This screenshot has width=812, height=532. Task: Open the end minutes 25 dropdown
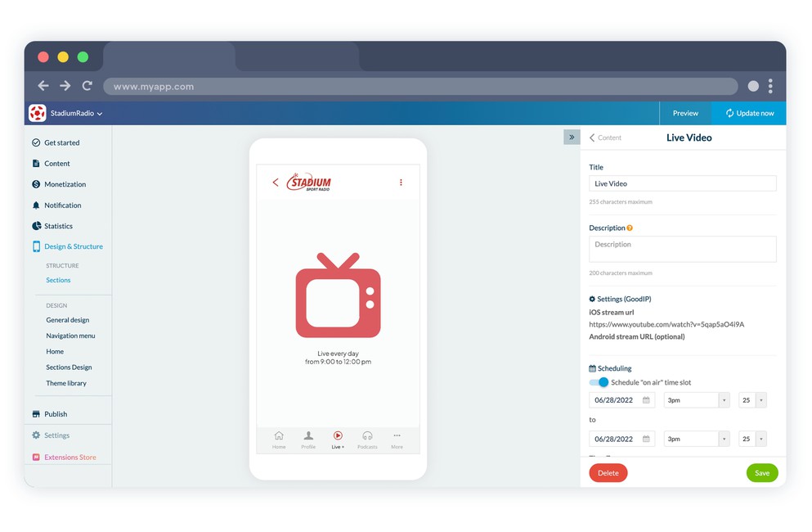point(760,439)
